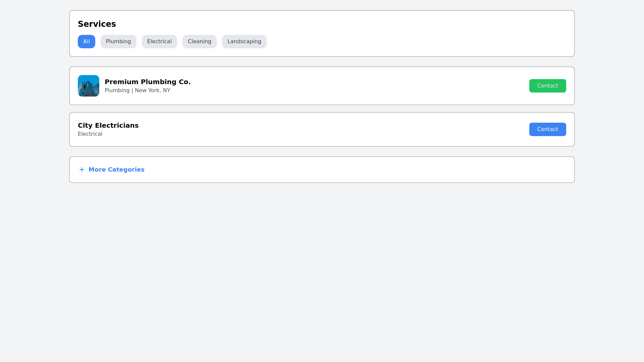Click the plus icon beside More Categories
Image resolution: width=644 pixels, height=362 pixels.
82,170
